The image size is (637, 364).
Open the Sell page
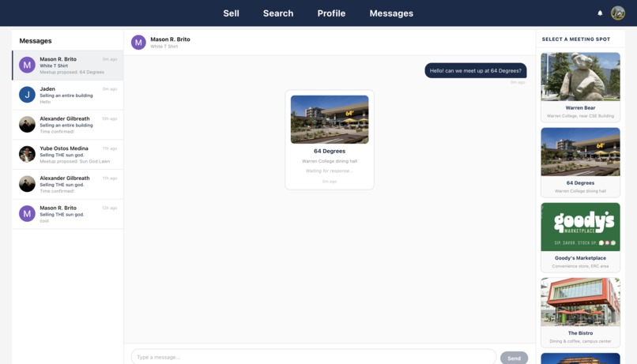click(x=231, y=13)
